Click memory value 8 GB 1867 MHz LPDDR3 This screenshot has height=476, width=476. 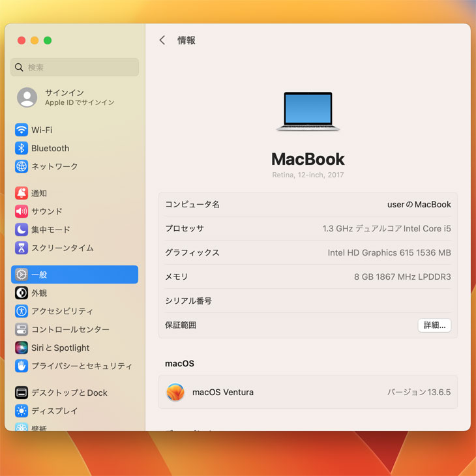[402, 276]
